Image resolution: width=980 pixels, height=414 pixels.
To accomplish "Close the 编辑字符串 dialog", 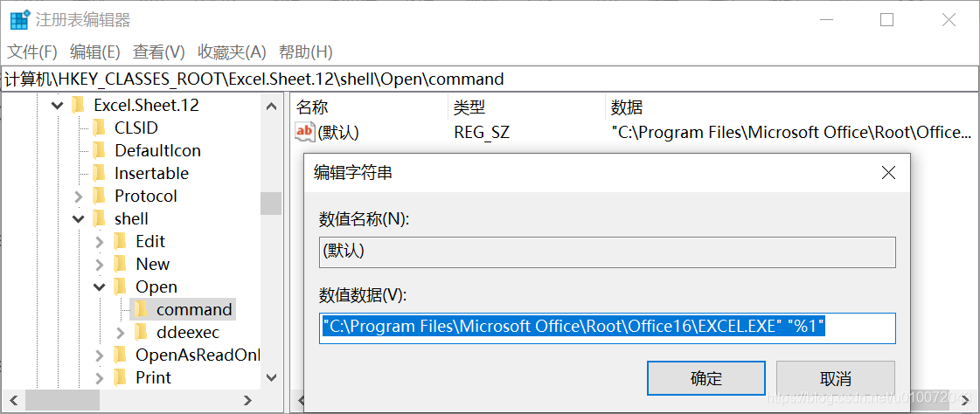I will point(888,173).
